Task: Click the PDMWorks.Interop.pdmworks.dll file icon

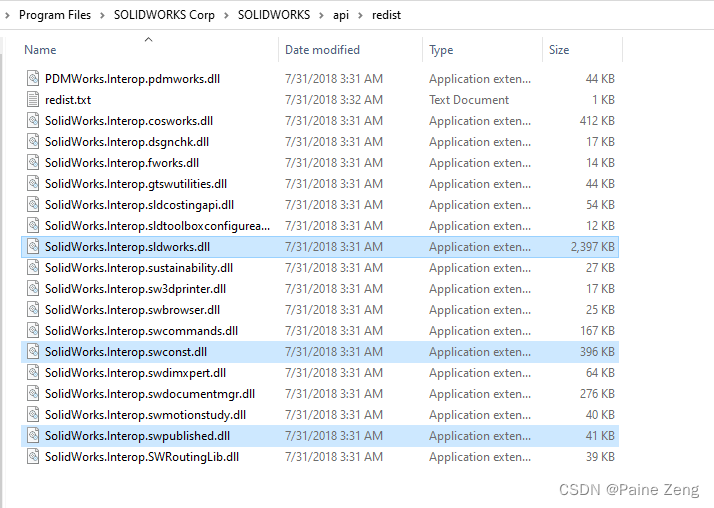Action: point(33,79)
